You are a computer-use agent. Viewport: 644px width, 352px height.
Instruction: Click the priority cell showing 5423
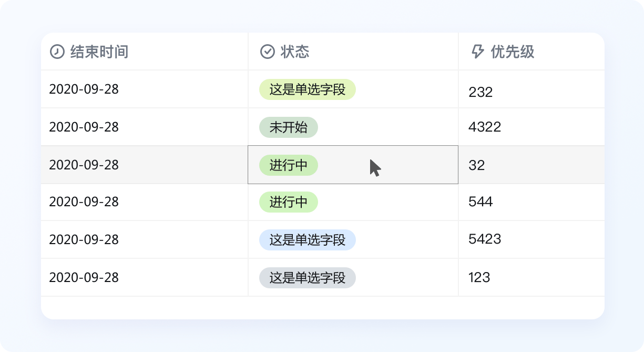coord(485,239)
